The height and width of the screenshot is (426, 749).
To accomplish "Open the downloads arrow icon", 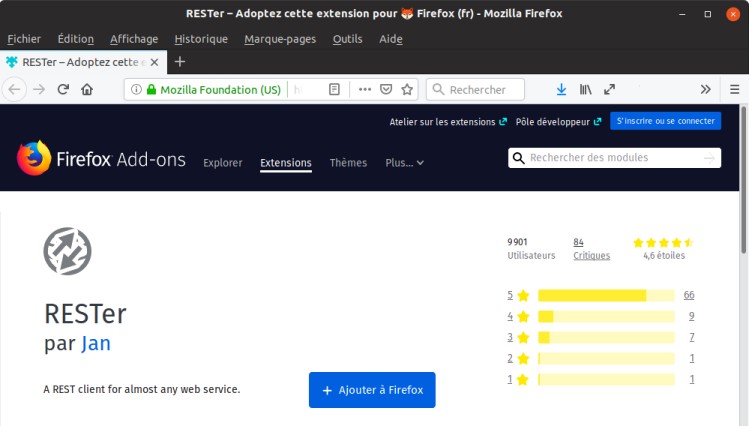I will pos(561,89).
